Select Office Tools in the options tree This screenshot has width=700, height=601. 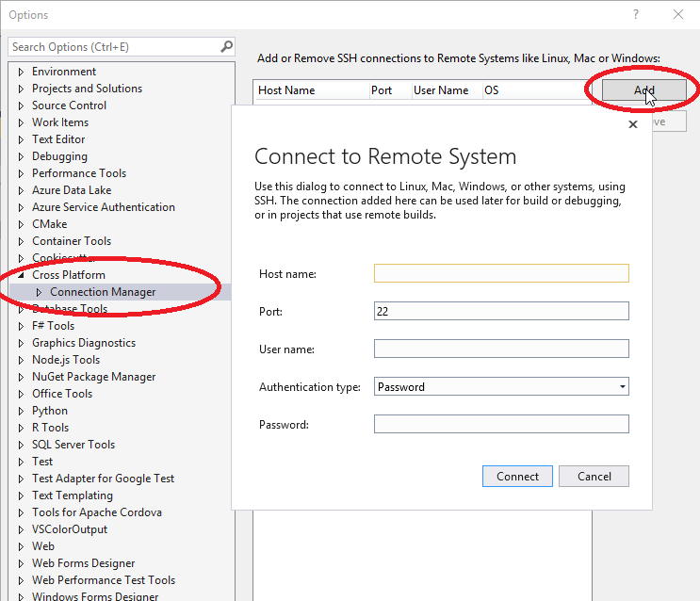click(62, 394)
